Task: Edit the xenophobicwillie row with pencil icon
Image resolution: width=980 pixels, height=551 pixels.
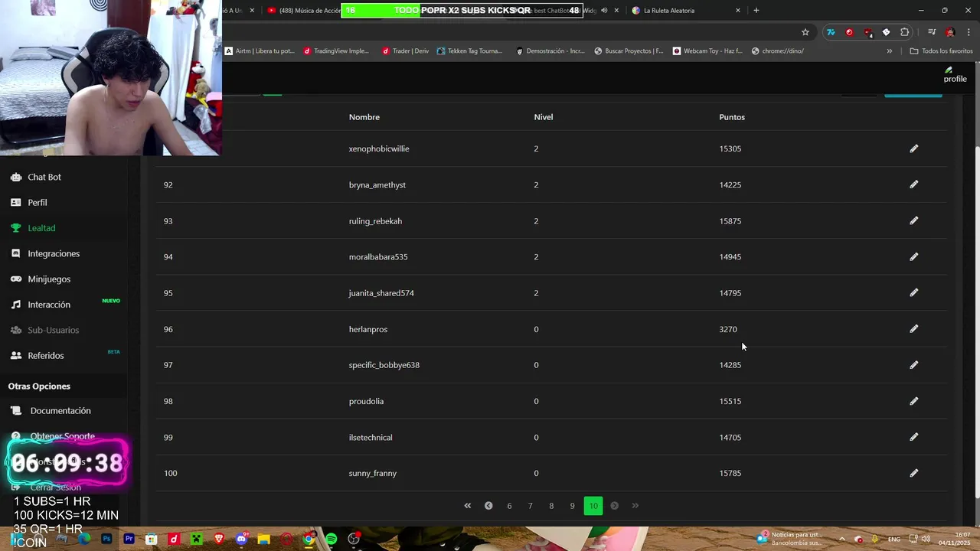Action: click(x=913, y=148)
